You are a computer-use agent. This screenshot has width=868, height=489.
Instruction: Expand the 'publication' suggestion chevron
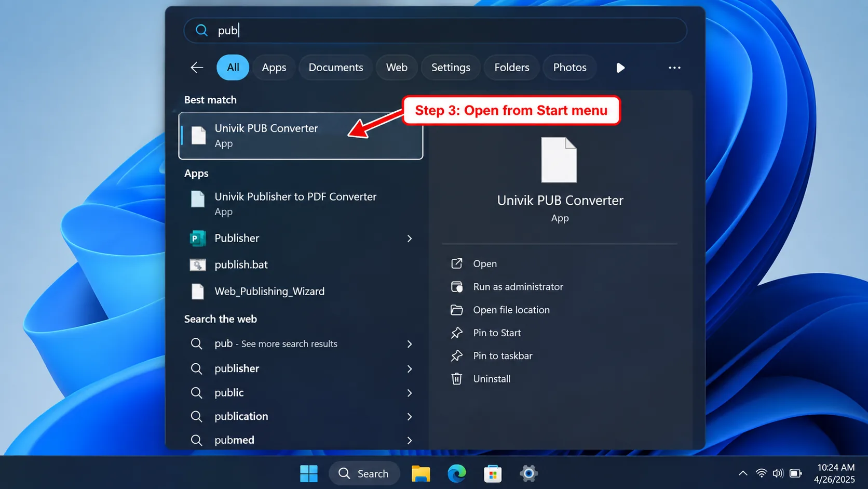[410, 417]
